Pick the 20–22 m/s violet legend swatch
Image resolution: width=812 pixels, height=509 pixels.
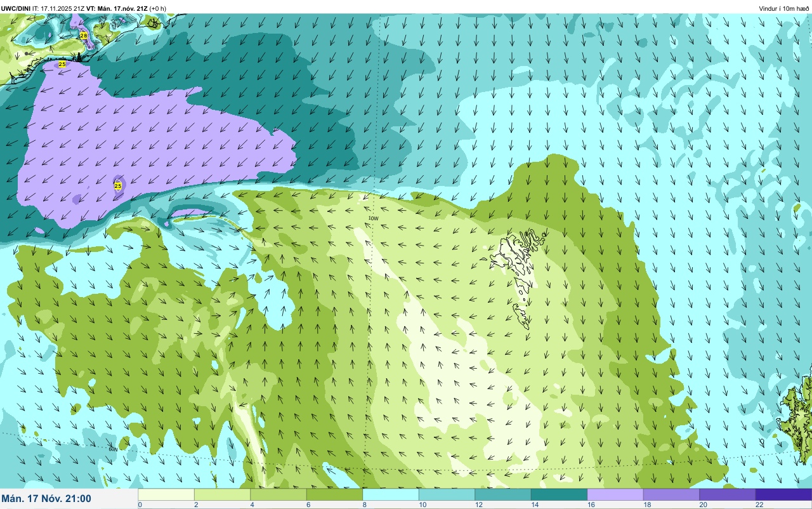[x=728, y=494]
